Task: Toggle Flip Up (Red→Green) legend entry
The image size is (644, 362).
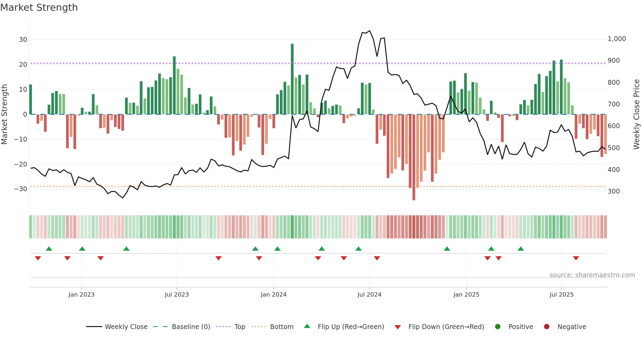Action: (344, 327)
